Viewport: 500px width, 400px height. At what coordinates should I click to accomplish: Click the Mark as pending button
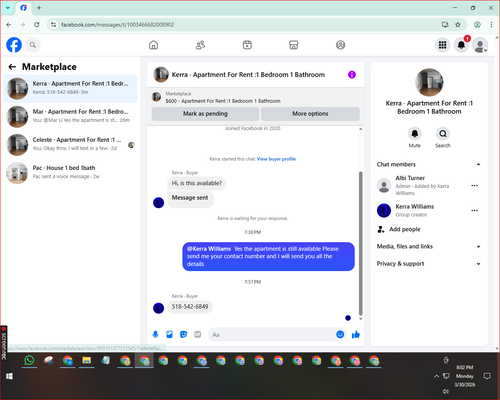[205, 114]
